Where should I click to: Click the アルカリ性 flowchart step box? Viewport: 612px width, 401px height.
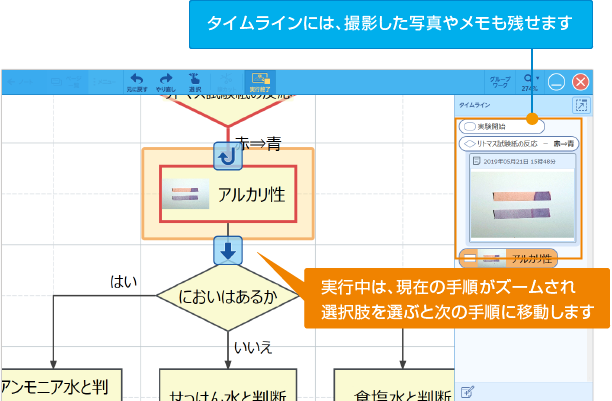(226, 194)
